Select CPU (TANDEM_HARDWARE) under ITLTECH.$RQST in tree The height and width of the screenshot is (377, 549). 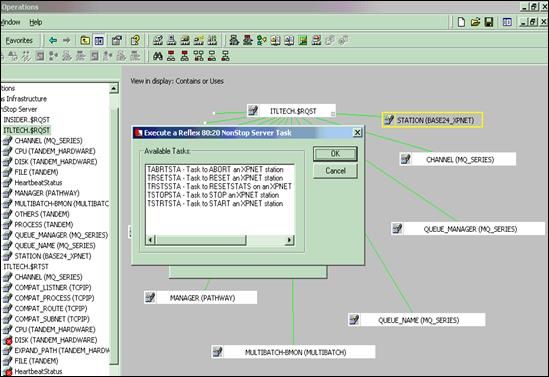click(55, 151)
